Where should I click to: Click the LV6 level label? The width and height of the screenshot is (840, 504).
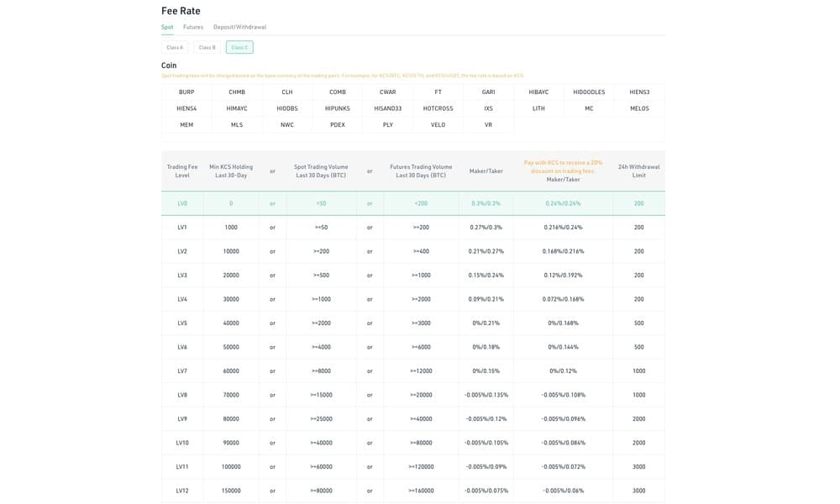(182, 347)
